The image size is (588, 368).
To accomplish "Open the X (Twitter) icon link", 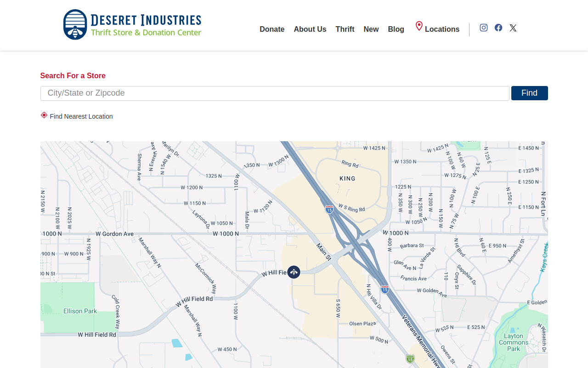I will click(513, 28).
